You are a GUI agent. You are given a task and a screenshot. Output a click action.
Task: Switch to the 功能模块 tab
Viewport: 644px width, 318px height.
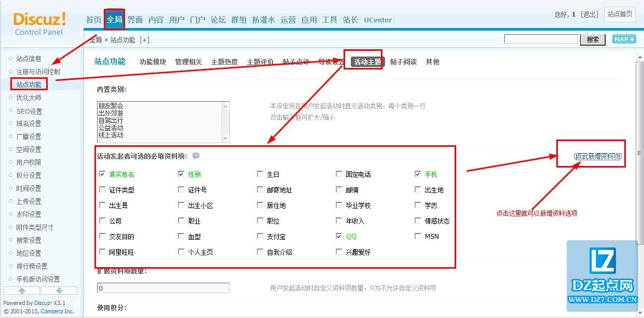coord(153,62)
